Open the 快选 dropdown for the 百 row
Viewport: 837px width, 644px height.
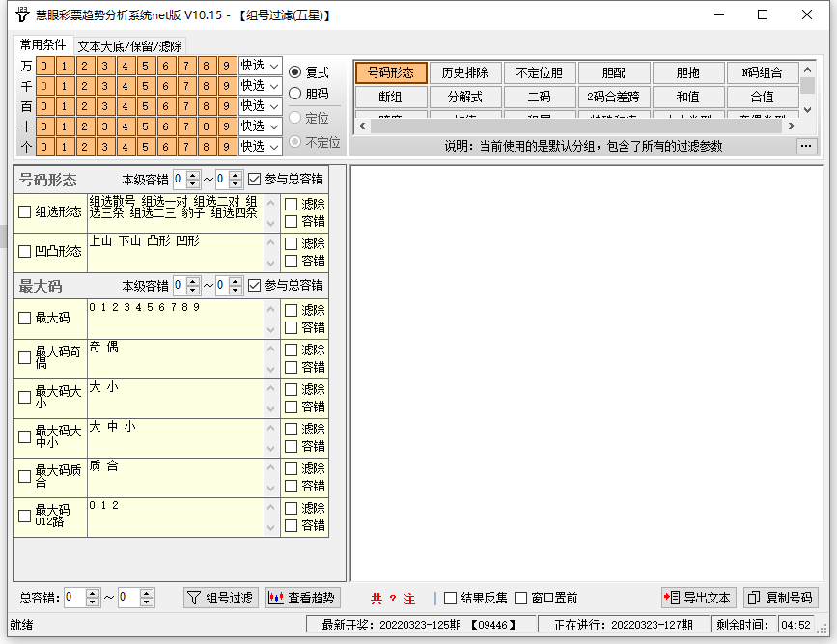pos(261,106)
